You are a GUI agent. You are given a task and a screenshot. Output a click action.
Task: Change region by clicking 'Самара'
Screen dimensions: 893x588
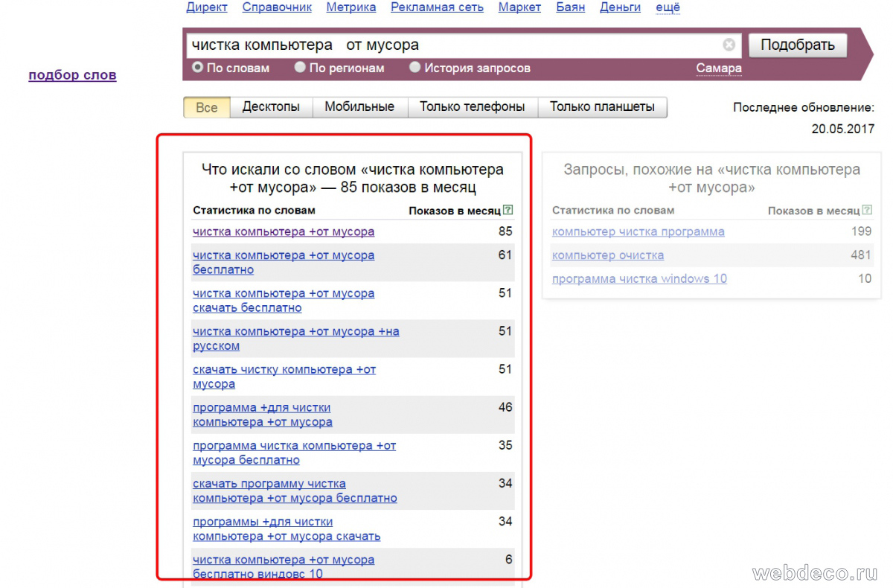[719, 68]
